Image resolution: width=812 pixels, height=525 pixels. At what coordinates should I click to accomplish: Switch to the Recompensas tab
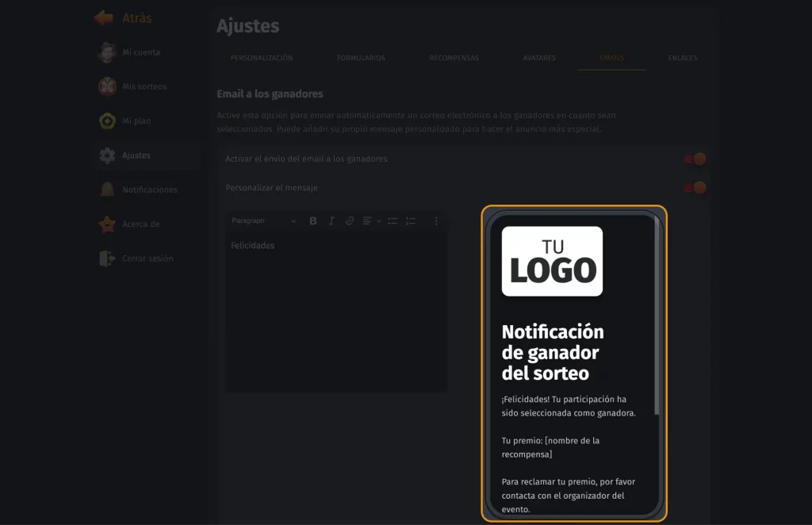pyautogui.click(x=454, y=58)
